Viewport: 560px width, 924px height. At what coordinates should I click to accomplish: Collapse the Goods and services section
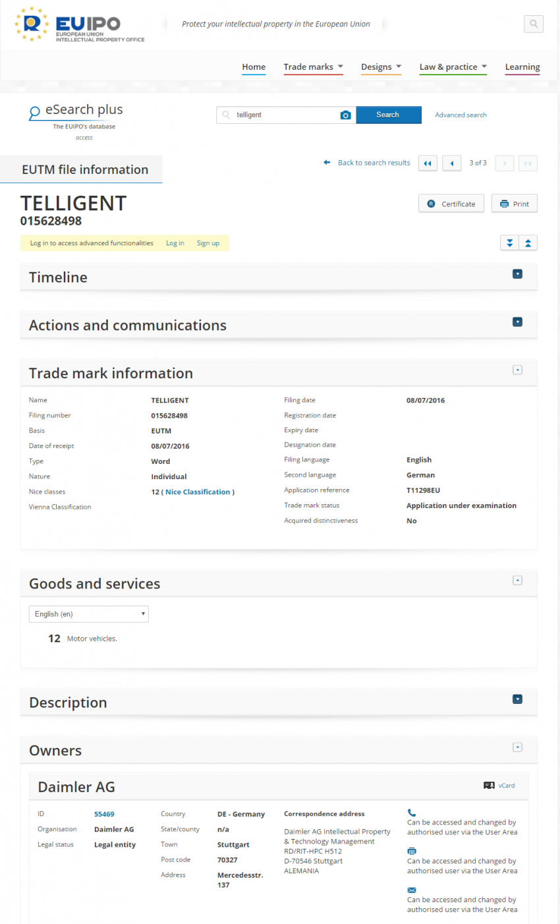(x=518, y=581)
